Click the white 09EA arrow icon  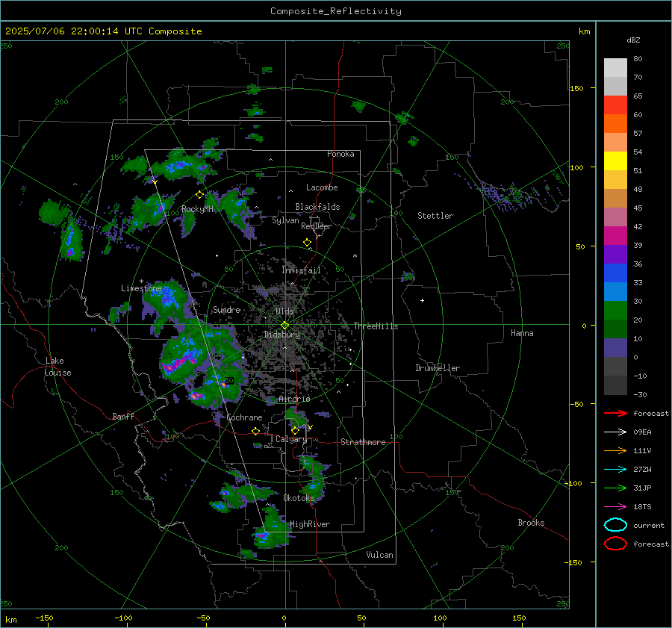tap(615, 432)
